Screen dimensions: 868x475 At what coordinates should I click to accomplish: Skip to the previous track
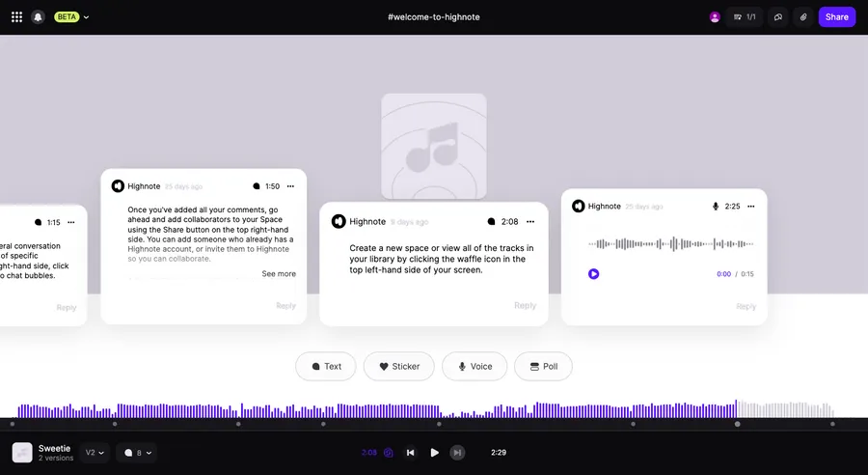click(410, 452)
